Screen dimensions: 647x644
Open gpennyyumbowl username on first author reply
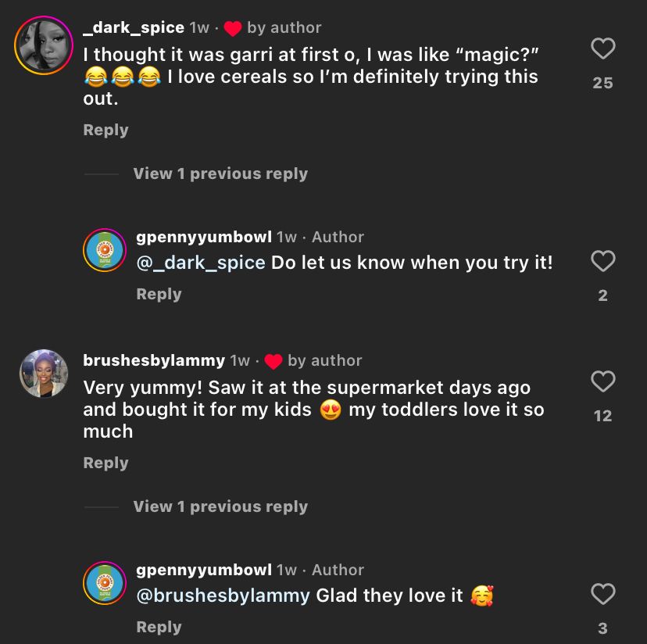(x=204, y=237)
